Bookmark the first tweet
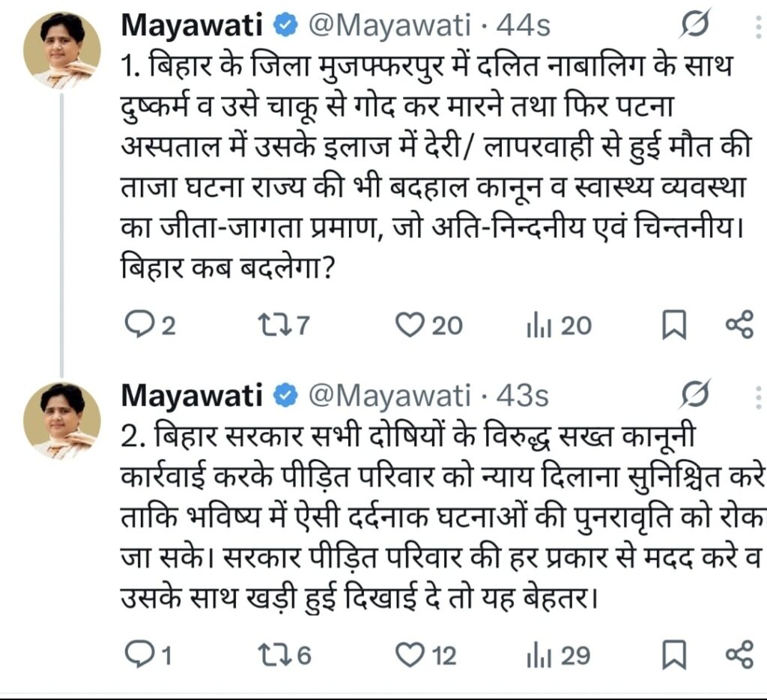The image size is (767, 700). tap(674, 325)
